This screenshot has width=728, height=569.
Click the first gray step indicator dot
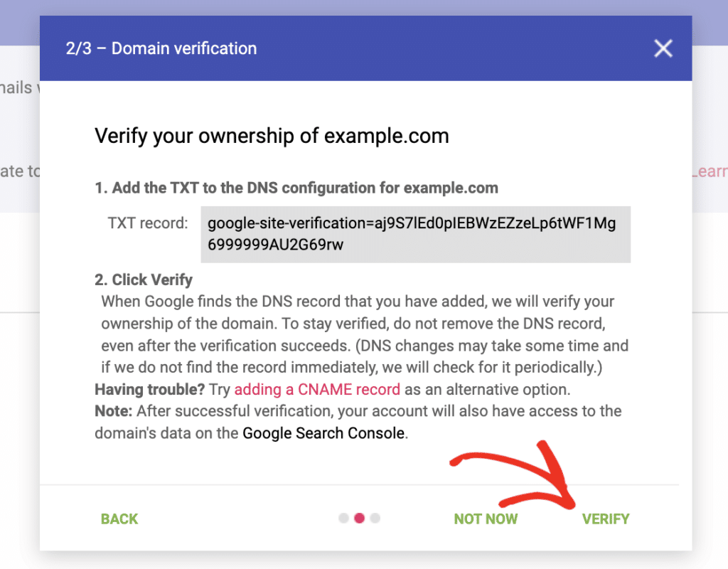(x=343, y=518)
